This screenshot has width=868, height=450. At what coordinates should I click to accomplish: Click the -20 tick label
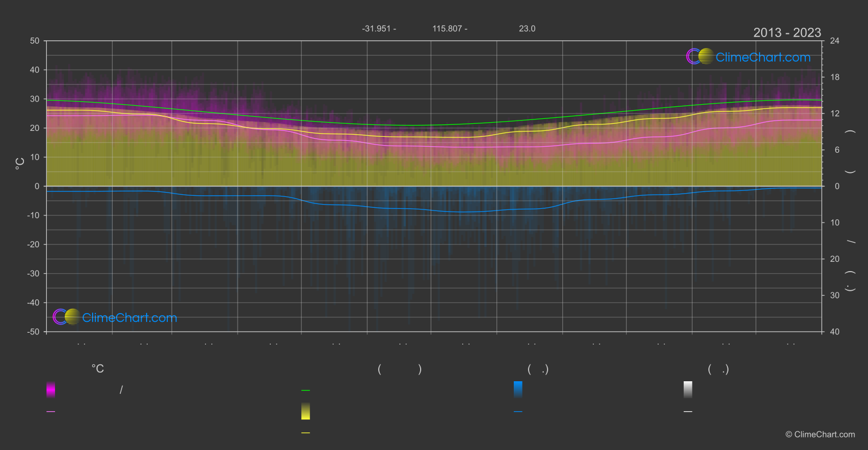(33, 244)
